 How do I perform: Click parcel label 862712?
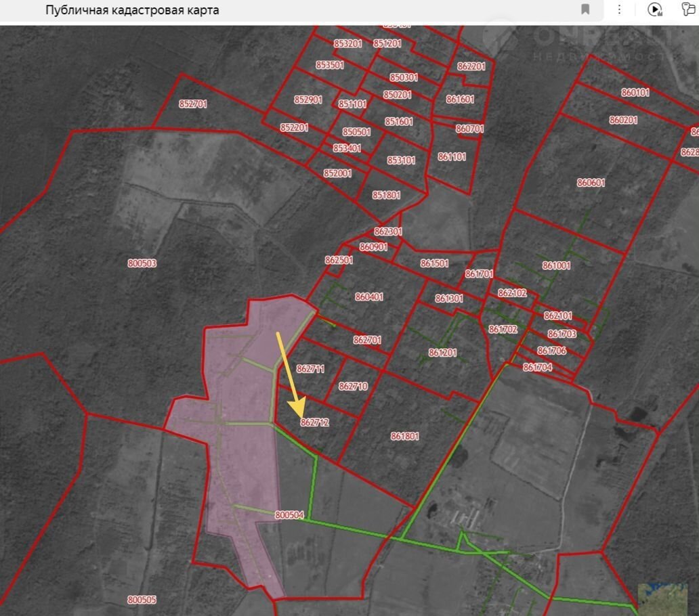coord(314,422)
